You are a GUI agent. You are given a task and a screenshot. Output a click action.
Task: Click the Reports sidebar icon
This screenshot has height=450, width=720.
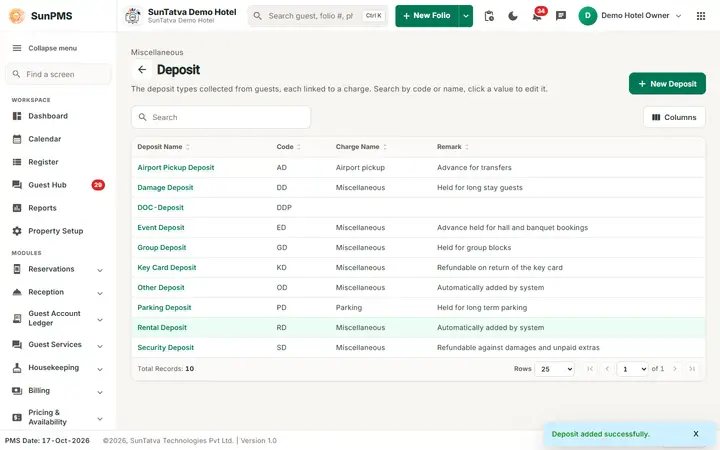(17, 208)
